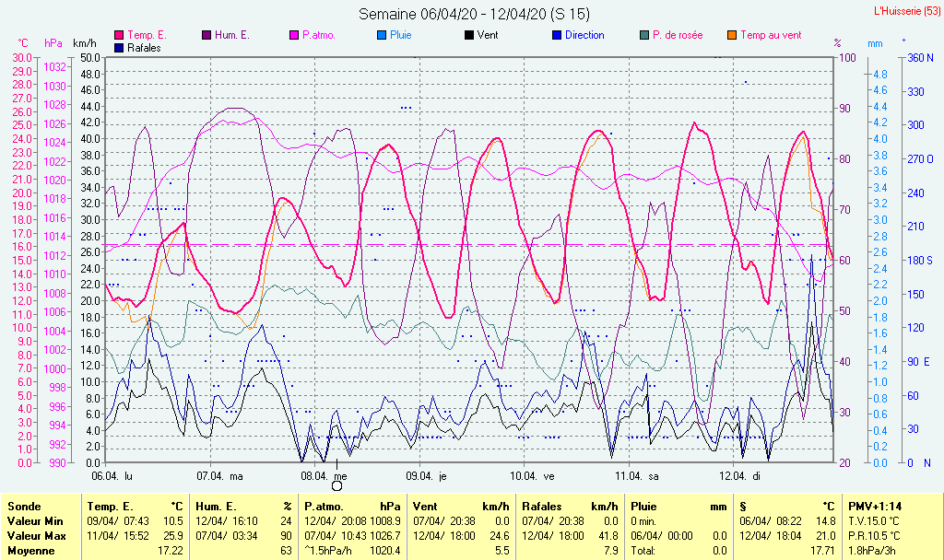
Task: Click the 'Temp au vent' legend label
Action: 771,35
